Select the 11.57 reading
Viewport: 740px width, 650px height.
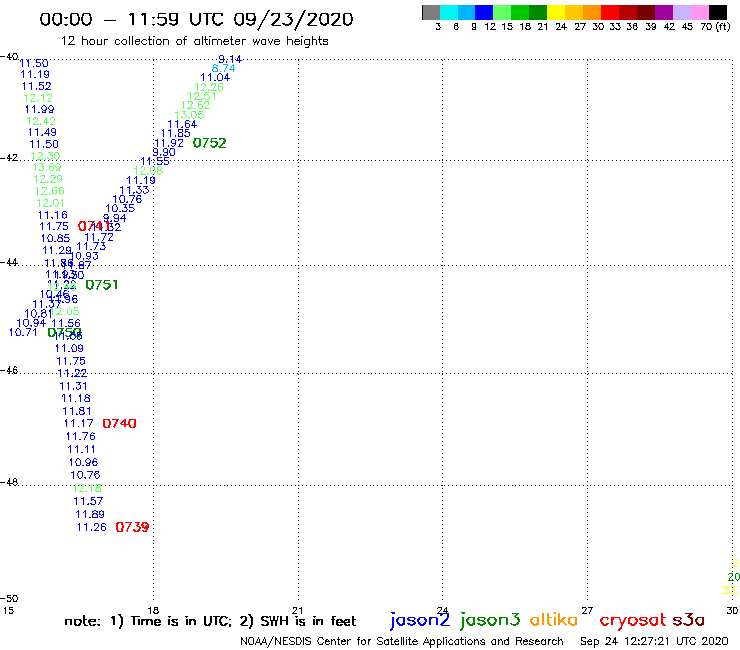pyautogui.click(x=88, y=501)
